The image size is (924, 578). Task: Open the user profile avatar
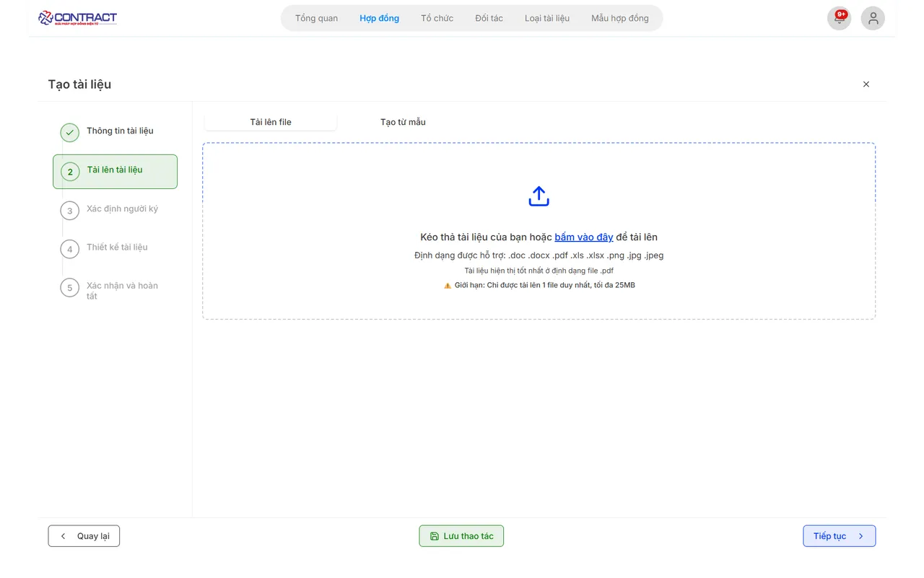point(873,19)
